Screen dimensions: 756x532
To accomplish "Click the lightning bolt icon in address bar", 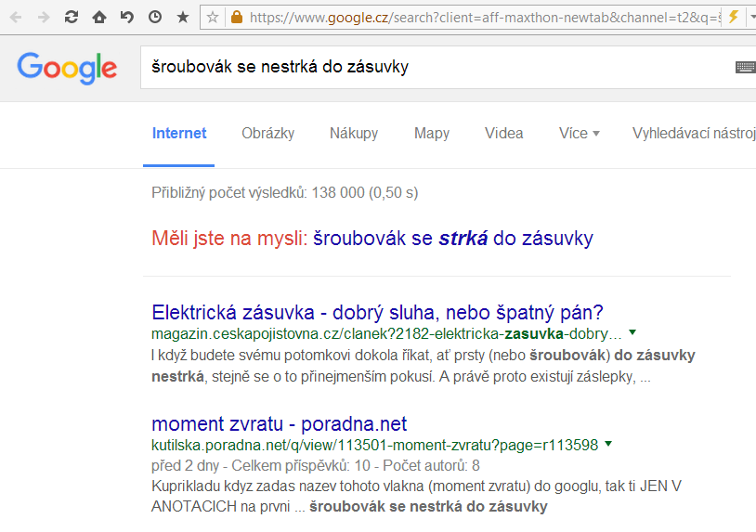I will 733,17.
